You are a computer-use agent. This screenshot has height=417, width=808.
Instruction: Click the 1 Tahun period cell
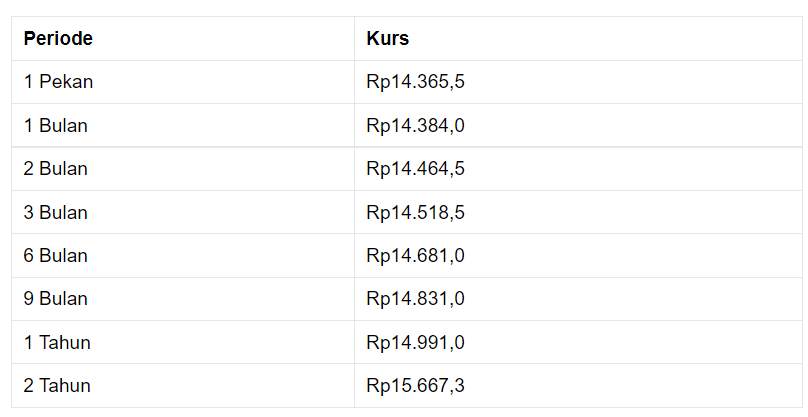point(183,342)
